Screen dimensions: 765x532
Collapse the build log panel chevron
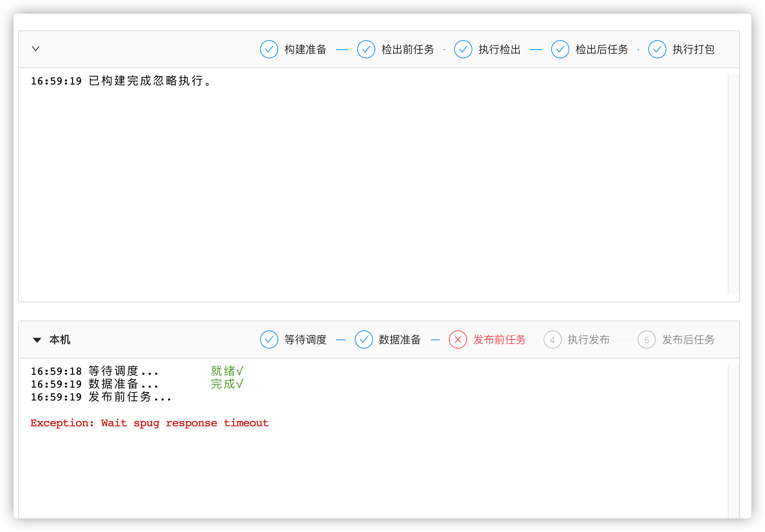pos(36,49)
